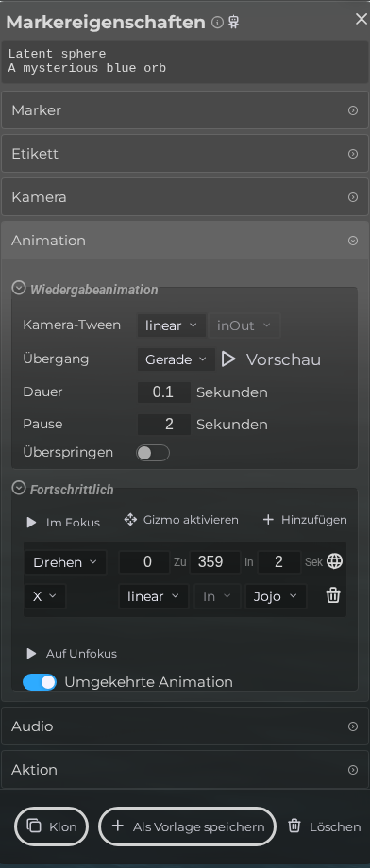Click the Klon button
The width and height of the screenshot is (370, 868).
[51, 827]
